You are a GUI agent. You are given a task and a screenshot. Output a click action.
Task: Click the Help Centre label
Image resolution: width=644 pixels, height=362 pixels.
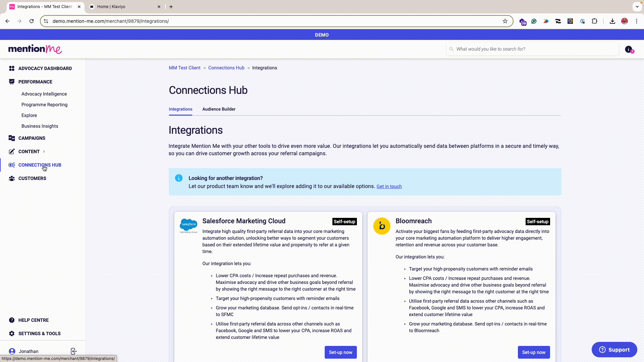(34, 320)
